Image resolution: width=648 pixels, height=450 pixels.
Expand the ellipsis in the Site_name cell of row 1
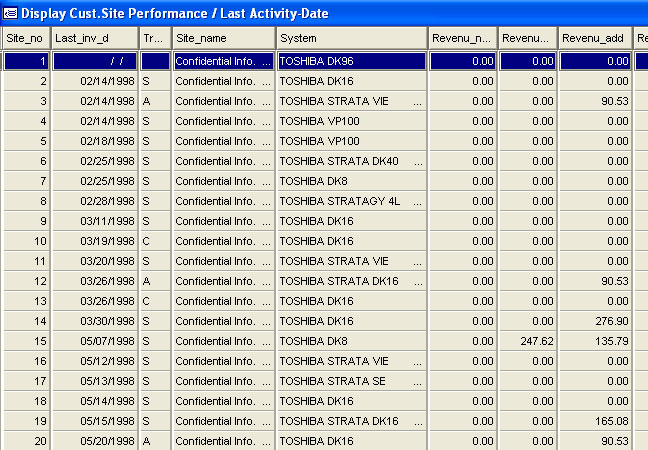(x=267, y=62)
